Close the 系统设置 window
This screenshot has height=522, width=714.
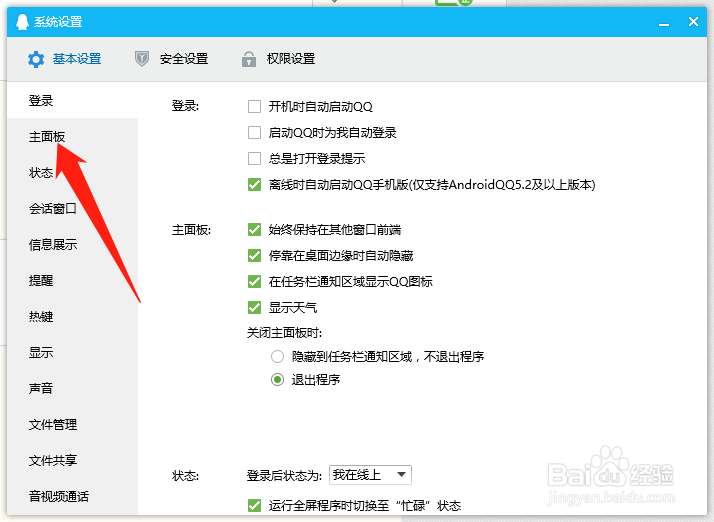[x=693, y=21]
